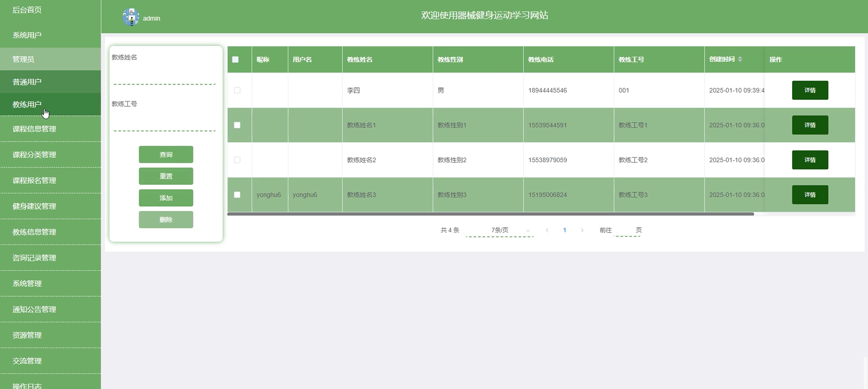Go to previous page arrow
Screen dimensions: 868x389
pyautogui.click(x=547, y=230)
